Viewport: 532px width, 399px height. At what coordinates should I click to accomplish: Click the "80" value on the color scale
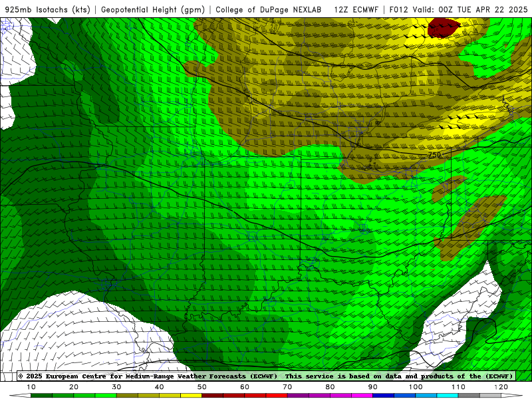[330, 387]
